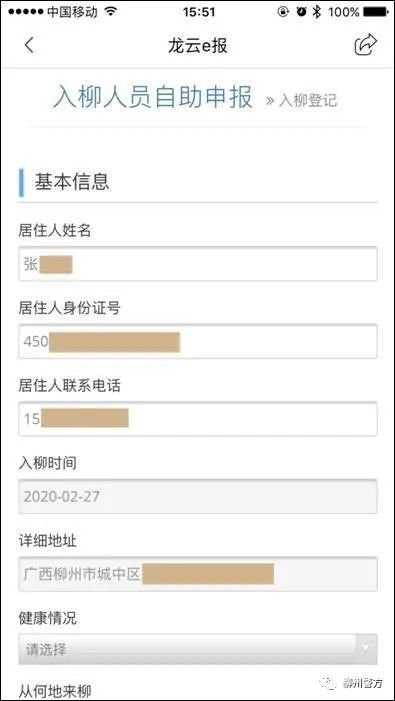Click the 入柳登记 breadcrumb link
This screenshot has height=701, width=395.
301,100
